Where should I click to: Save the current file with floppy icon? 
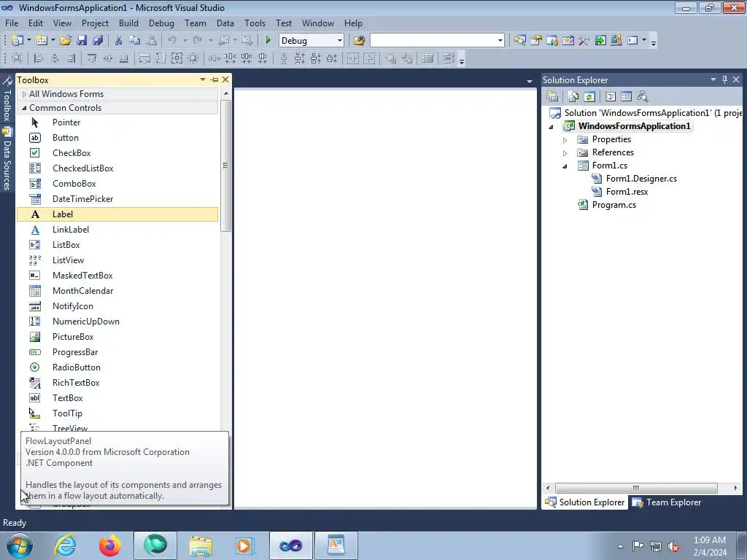[82, 41]
